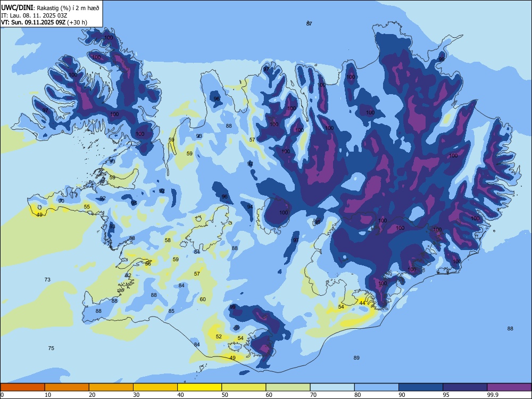Pick the 70–80 light blue legend swatch
The height and width of the screenshot is (399, 532).
[332, 387]
